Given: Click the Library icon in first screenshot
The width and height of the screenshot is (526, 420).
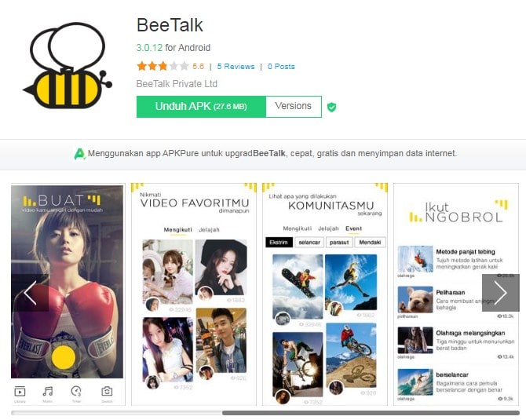Looking at the screenshot, I should click(x=20, y=391).
